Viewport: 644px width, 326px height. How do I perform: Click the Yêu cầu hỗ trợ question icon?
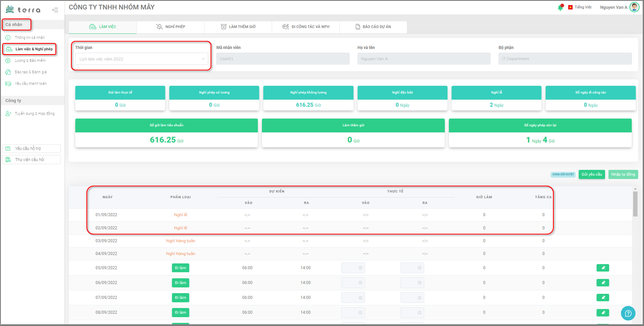pyautogui.click(x=8, y=149)
